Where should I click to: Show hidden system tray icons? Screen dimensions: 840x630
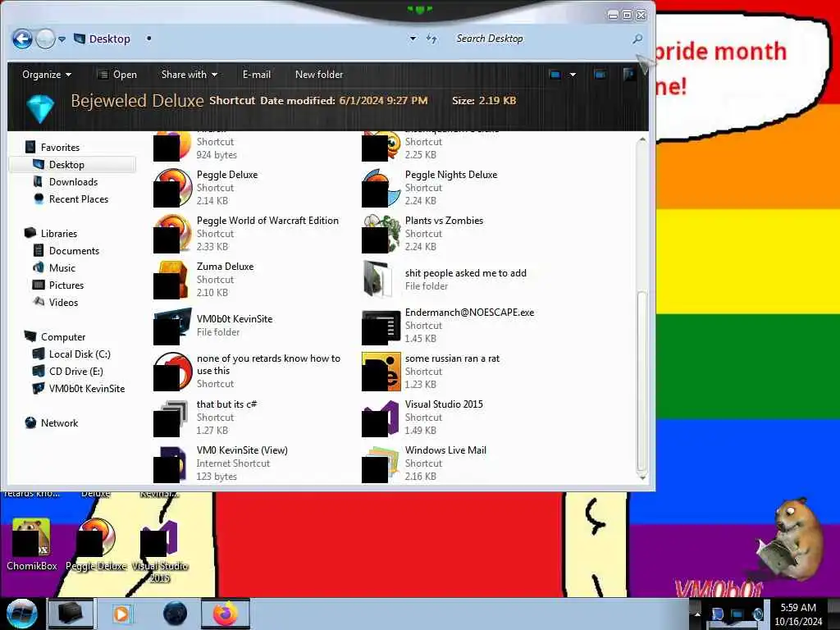point(697,614)
